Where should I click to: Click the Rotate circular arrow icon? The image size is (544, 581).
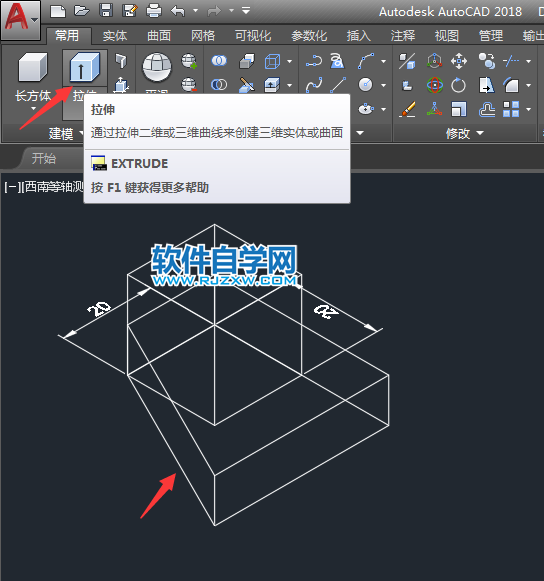[x=458, y=85]
